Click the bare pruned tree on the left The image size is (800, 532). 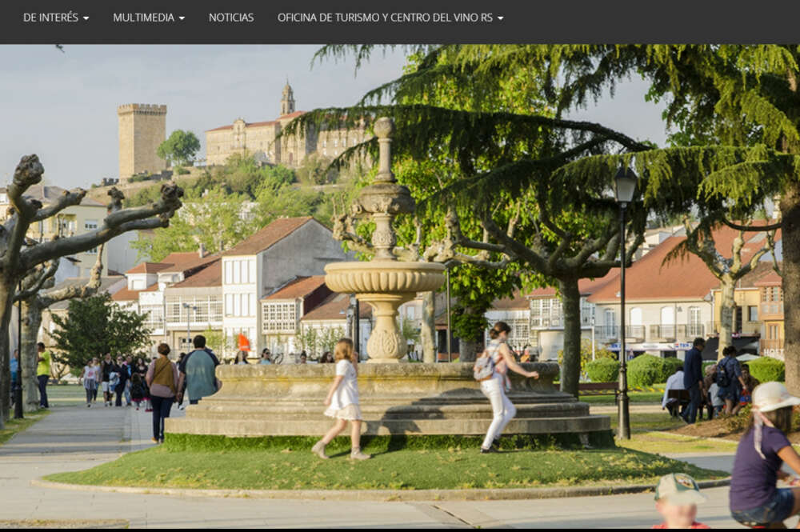point(48,240)
